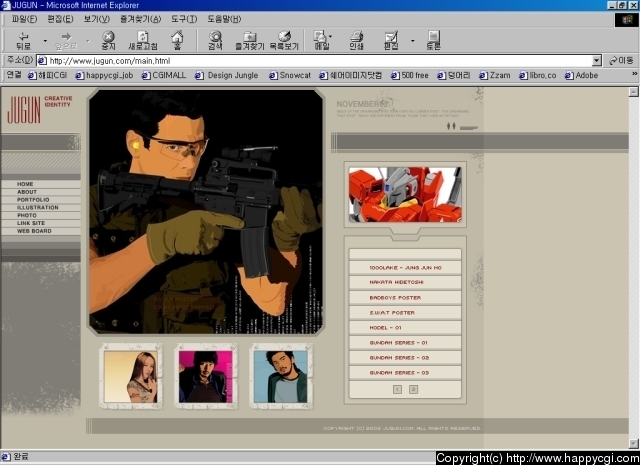Viewport: 640px width, 465px height.
Task: Select GUNDAM SERIES - 03 entry
Action: click(x=405, y=373)
